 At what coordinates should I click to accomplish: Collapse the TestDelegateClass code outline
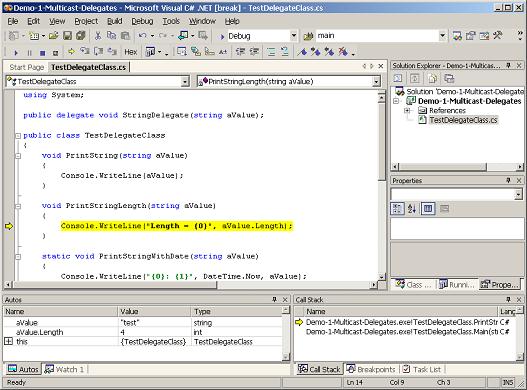18,136
